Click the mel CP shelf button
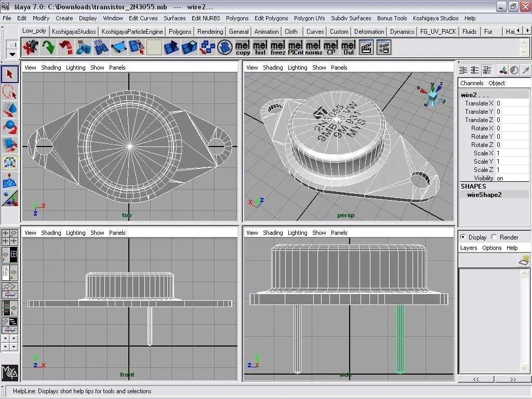 coord(331,47)
